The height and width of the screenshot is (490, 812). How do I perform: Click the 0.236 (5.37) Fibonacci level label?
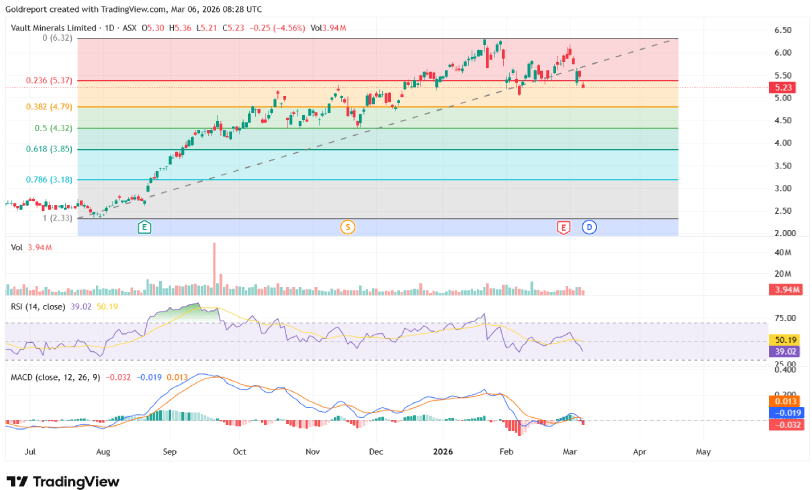pyautogui.click(x=53, y=80)
